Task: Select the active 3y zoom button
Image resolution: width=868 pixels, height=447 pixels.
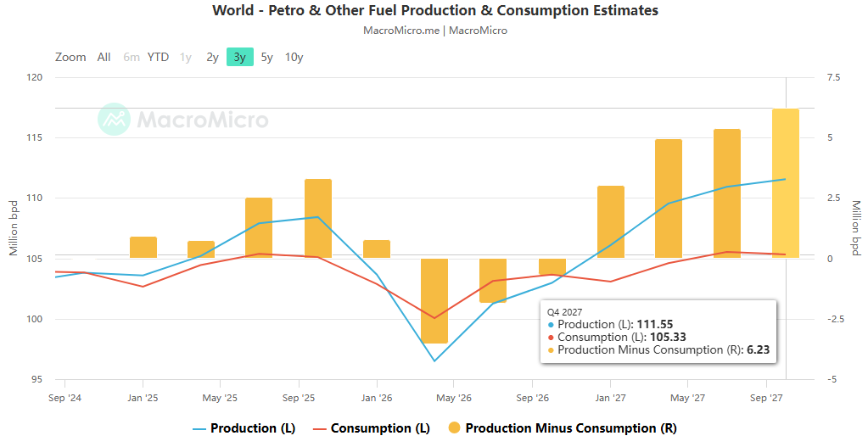Action: [239, 57]
